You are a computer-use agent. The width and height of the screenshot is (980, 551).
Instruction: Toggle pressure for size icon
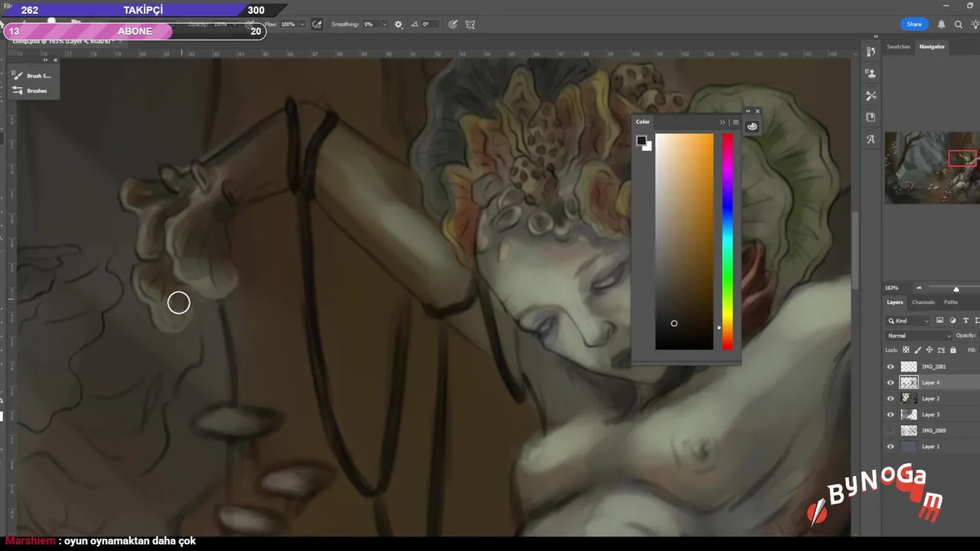452,24
